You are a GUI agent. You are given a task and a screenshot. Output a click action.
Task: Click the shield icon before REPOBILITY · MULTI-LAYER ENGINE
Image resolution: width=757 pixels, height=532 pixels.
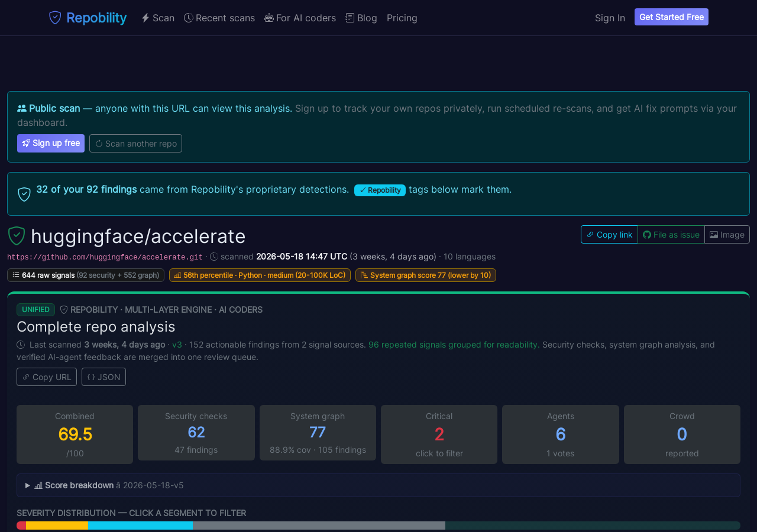(64, 310)
